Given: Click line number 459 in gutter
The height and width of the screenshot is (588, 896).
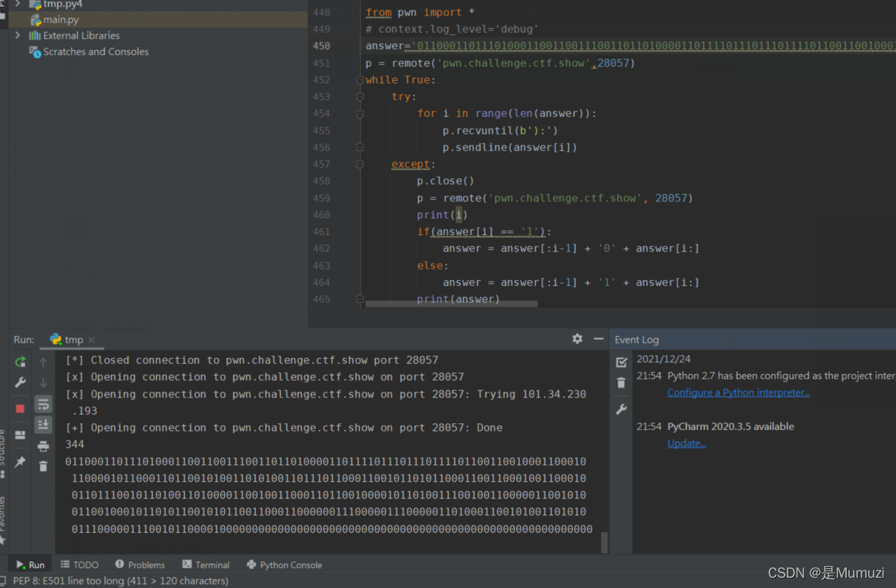Looking at the screenshot, I should pyautogui.click(x=321, y=198).
